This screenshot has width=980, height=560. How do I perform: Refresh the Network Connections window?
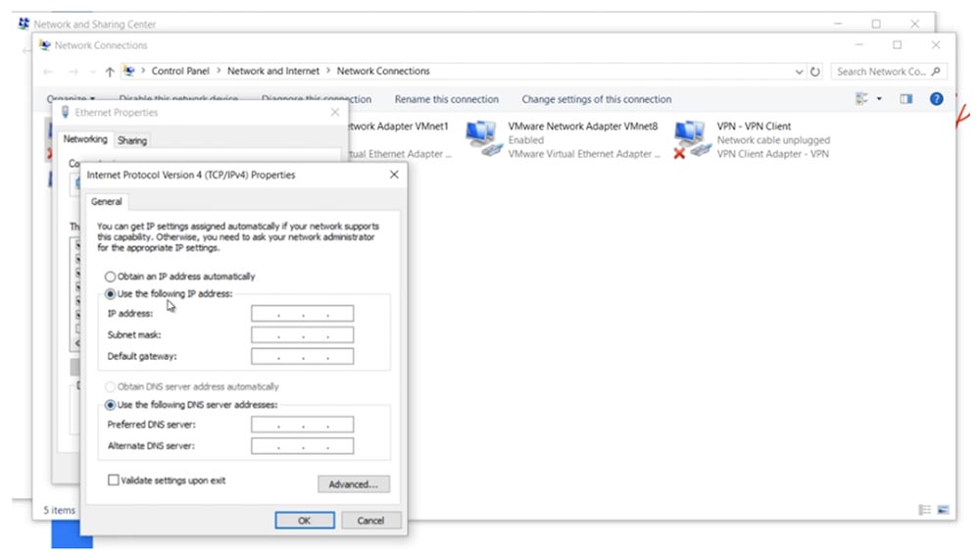[x=815, y=72]
